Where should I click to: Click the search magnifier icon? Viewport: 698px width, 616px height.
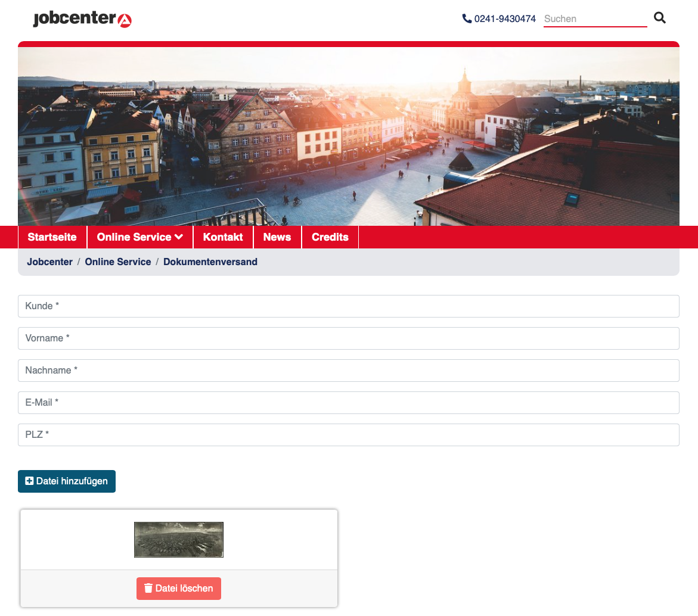tap(660, 18)
